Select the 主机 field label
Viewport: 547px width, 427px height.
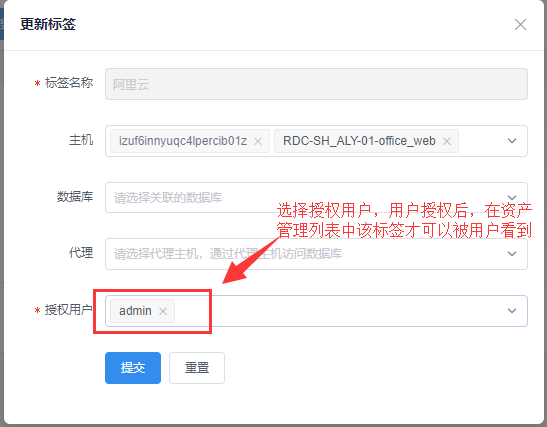(81, 140)
